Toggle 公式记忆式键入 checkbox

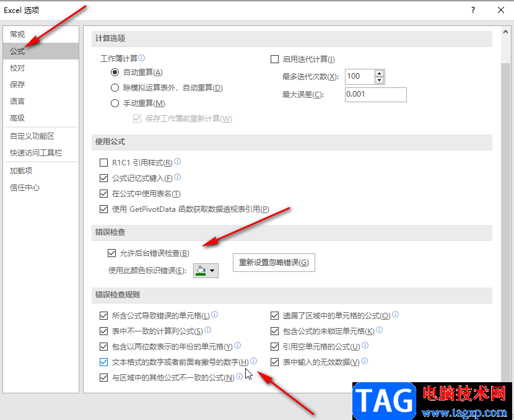point(103,178)
